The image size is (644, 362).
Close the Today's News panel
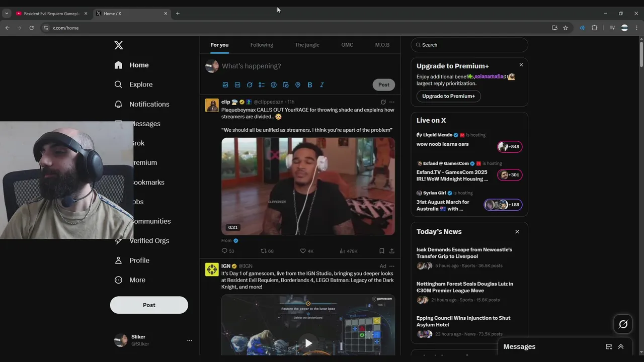click(x=517, y=232)
